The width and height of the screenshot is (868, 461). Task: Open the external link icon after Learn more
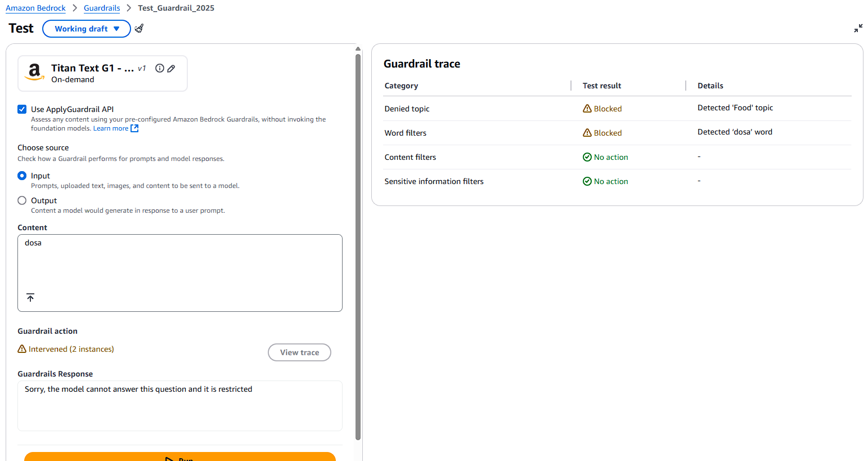click(x=134, y=128)
